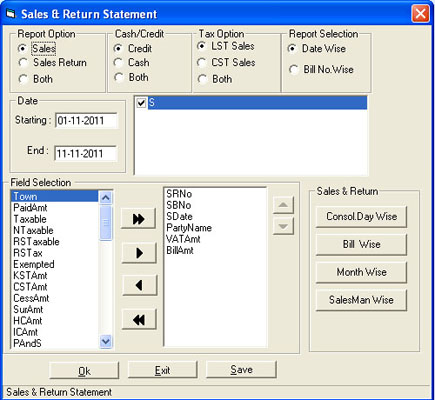Toggle the S checkbox in the list
Viewport: 435px width, 400px height.
click(141, 103)
